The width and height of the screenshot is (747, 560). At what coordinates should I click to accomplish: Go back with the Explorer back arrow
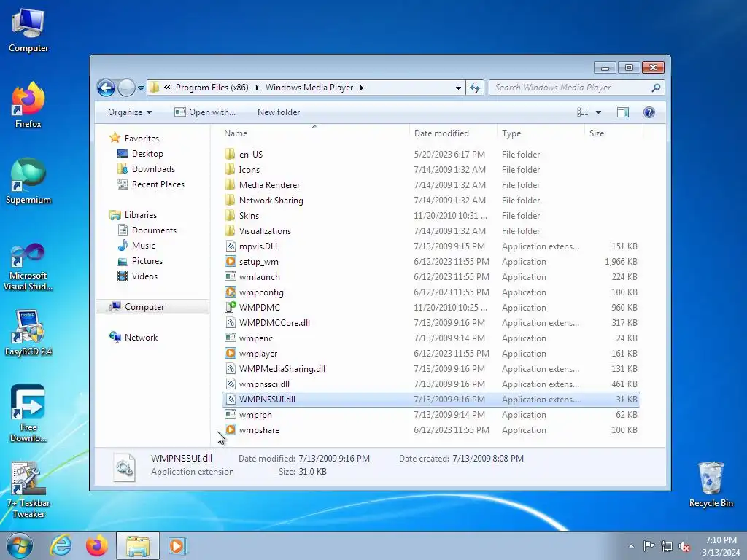pos(106,87)
